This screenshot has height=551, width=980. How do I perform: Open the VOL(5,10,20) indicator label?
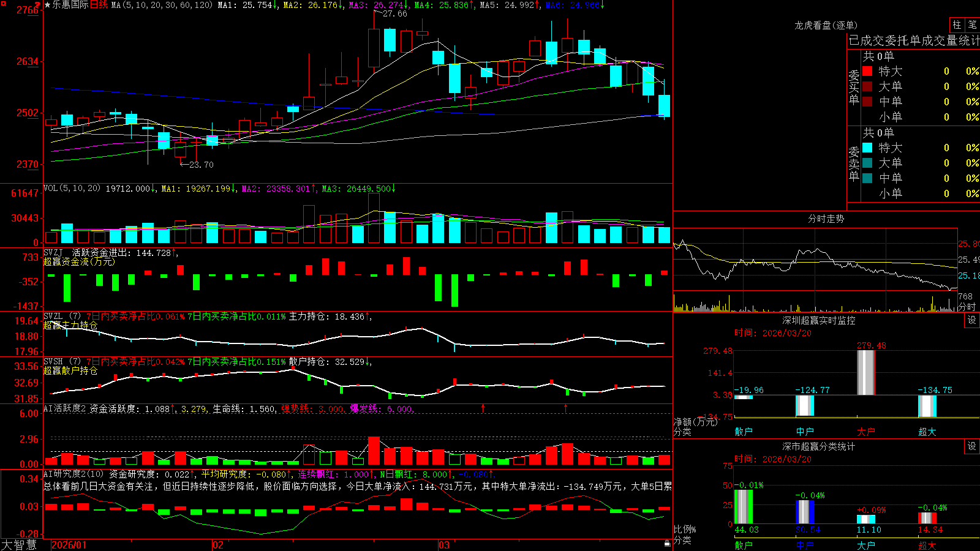pyautogui.click(x=72, y=189)
